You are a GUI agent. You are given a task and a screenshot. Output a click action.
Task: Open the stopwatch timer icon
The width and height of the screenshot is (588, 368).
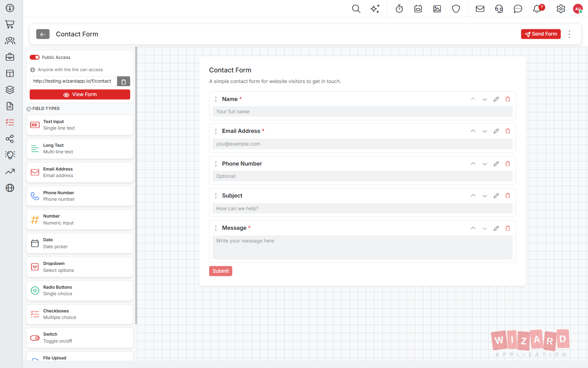[399, 9]
